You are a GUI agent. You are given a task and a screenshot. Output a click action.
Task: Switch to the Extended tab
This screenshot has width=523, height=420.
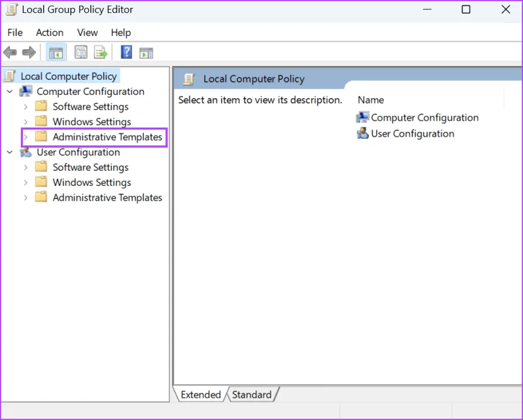tap(201, 394)
